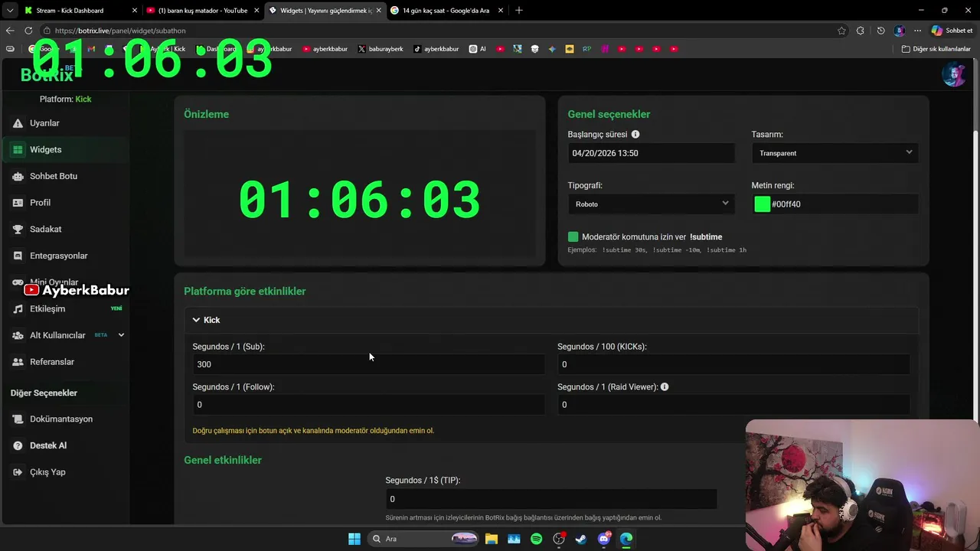Viewport: 980px width, 551px height.
Task: Close the Kick Dashboard browser tab
Action: pos(135,10)
